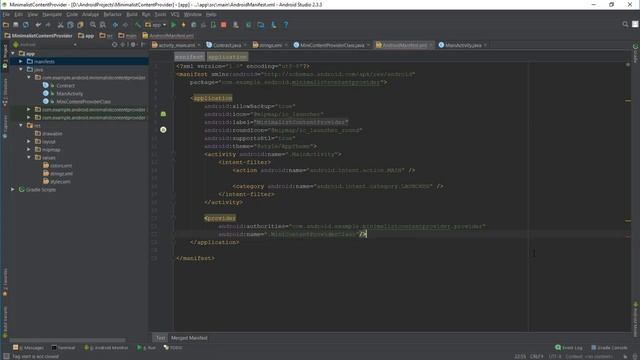Open the TODO tool window button

coord(173,348)
